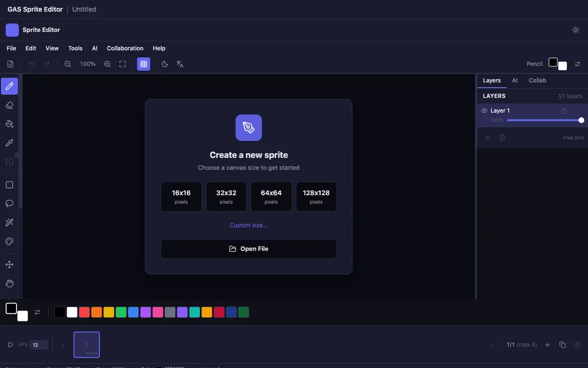Click the Open File button
This screenshot has height=368, width=588.
pyautogui.click(x=249, y=249)
